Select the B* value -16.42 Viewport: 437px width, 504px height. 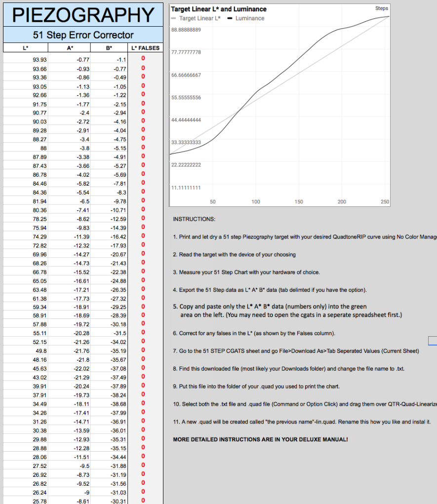[x=109, y=236]
